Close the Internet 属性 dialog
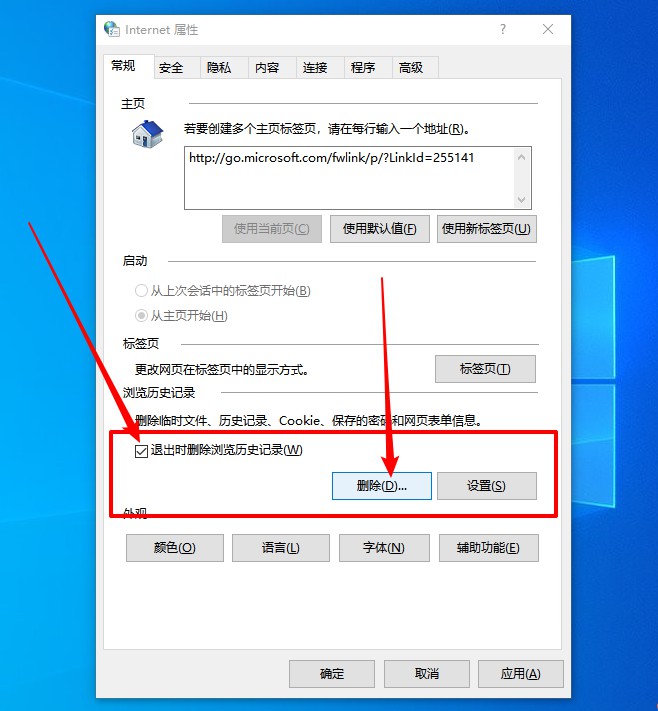Viewport: 658px width, 711px height. click(548, 29)
